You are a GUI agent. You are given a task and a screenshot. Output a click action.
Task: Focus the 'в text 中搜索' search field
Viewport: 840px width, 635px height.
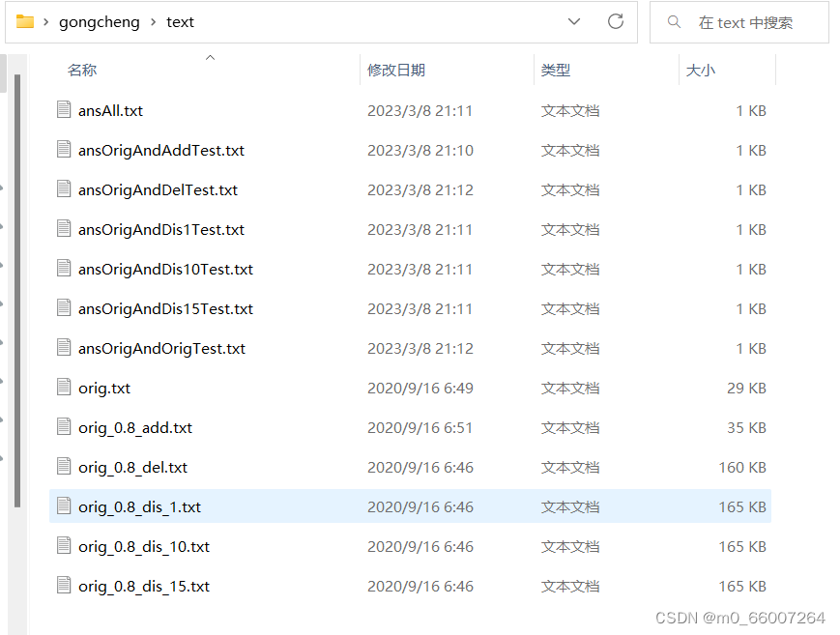739,22
